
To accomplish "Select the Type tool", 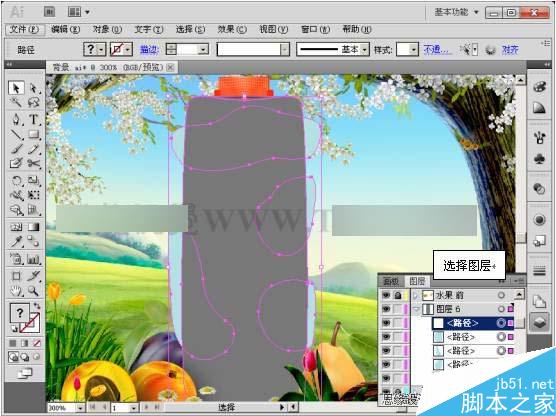I will point(34,119).
